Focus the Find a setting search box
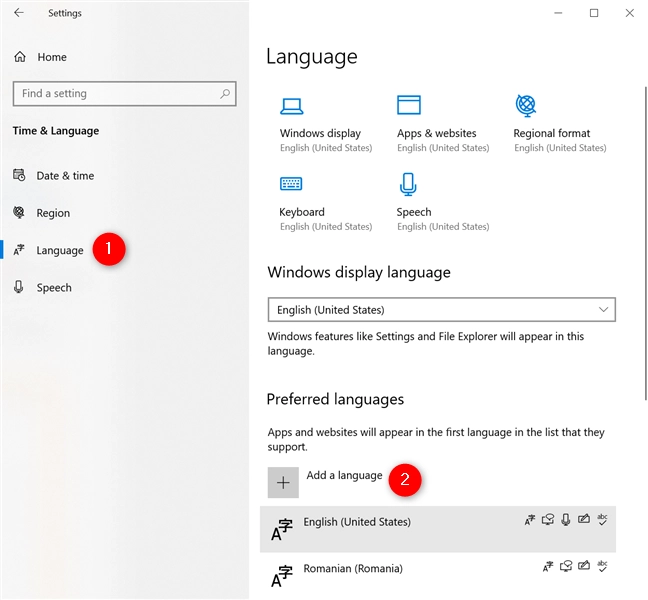Screen dimensions: 648x600 point(124,94)
